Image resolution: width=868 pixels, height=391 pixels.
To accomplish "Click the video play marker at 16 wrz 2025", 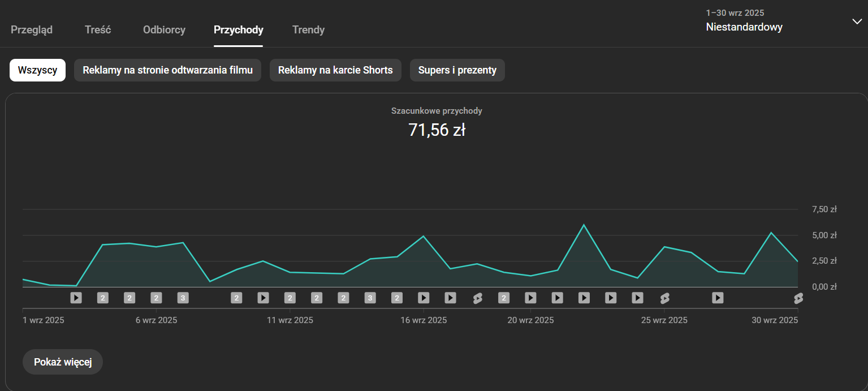I will (424, 298).
